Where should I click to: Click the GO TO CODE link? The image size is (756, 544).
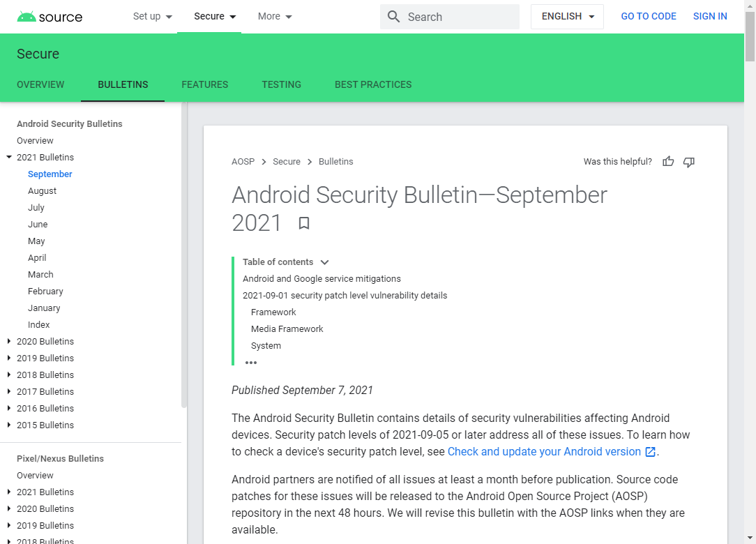[649, 16]
